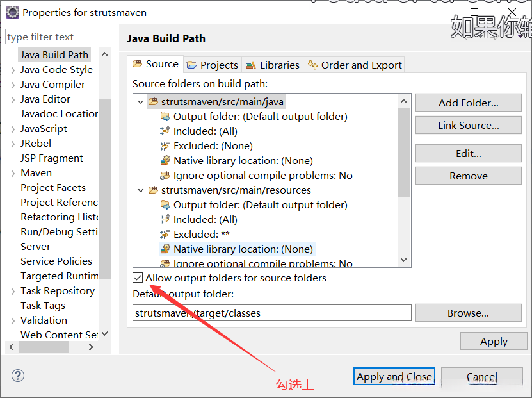Select Project Facets in the sidebar
532x398 pixels.
[53, 187]
